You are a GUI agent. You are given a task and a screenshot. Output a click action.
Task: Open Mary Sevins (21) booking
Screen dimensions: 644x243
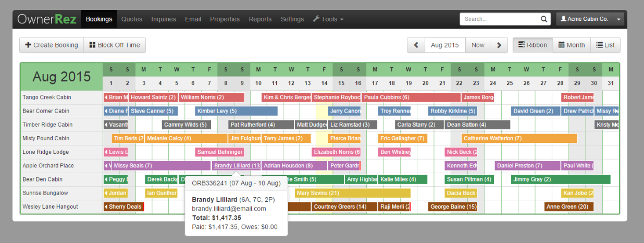(x=353, y=193)
